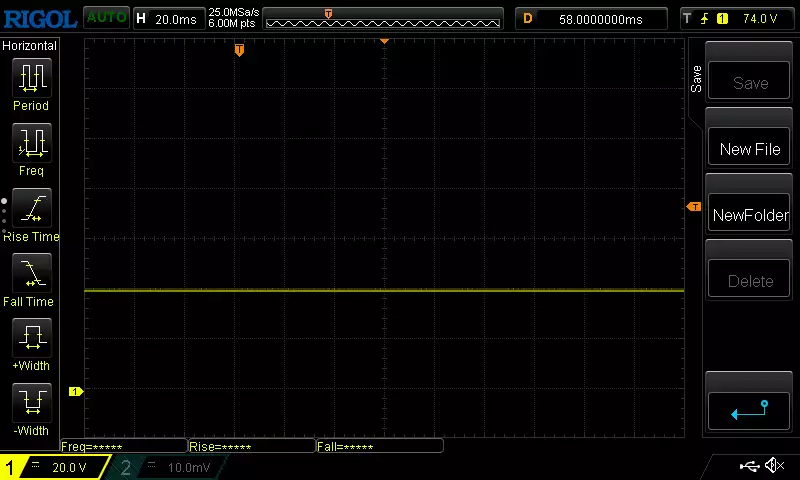The width and height of the screenshot is (800, 480).
Task: Click the New File button
Action: [x=748, y=146]
